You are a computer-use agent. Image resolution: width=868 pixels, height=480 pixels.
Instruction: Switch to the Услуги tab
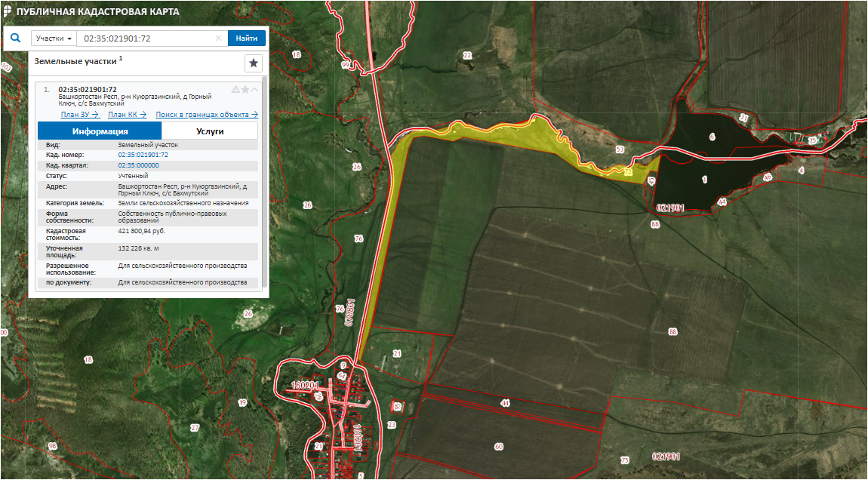(210, 131)
